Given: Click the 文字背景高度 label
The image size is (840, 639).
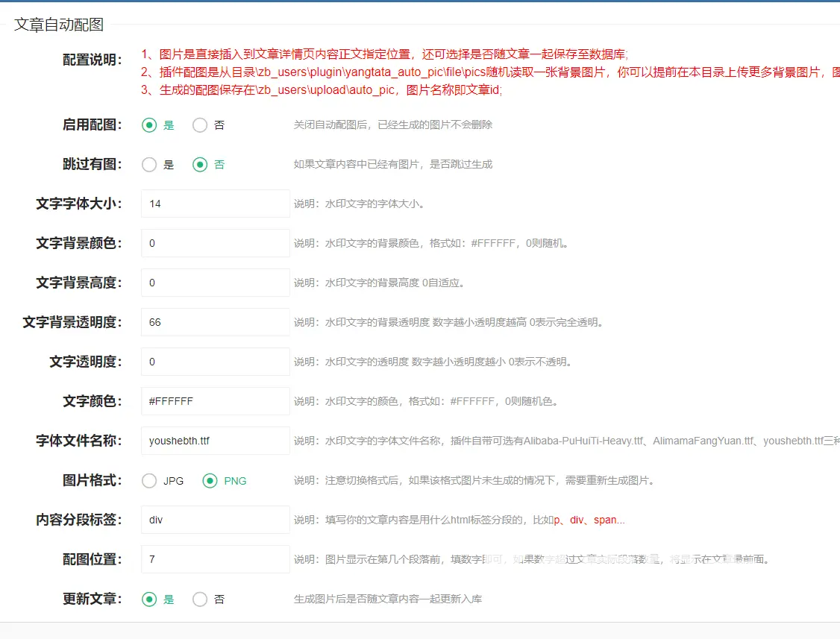Looking at the screenshot, I should [x=79, y=283].
